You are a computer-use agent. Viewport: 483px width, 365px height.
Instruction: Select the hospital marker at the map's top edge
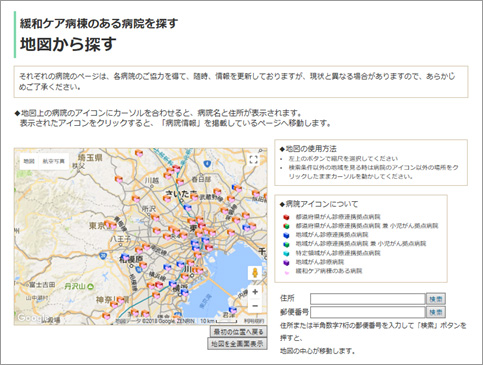tap(139, 153)
